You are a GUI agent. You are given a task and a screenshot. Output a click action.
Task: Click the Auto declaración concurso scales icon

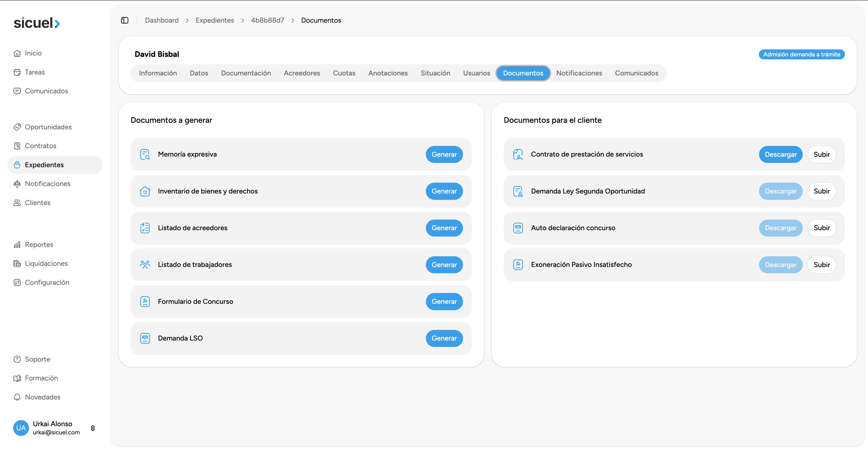pos(518,228)
